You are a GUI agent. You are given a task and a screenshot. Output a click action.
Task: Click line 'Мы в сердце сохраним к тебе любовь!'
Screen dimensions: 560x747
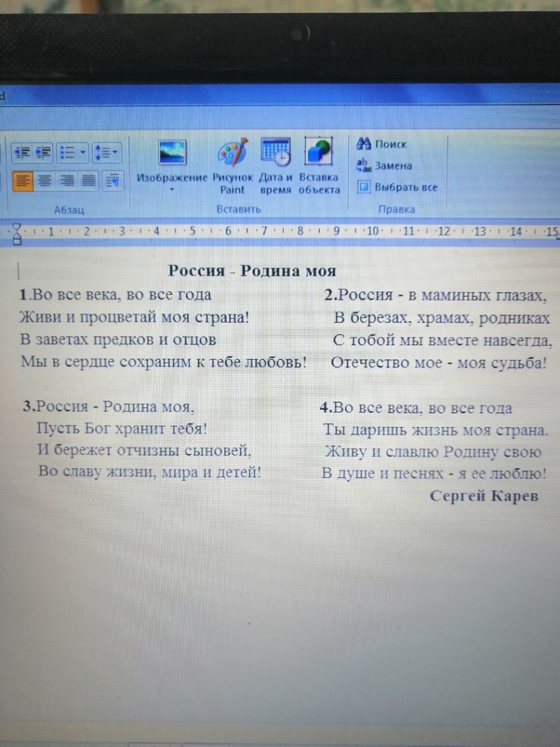click(163, 362)
